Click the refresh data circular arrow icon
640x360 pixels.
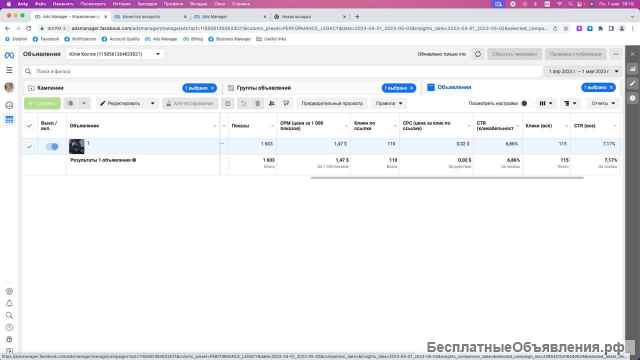(478, 54)
